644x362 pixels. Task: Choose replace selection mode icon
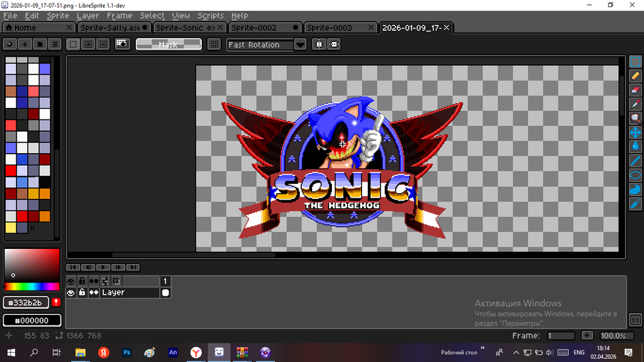[x=73, y=44]
